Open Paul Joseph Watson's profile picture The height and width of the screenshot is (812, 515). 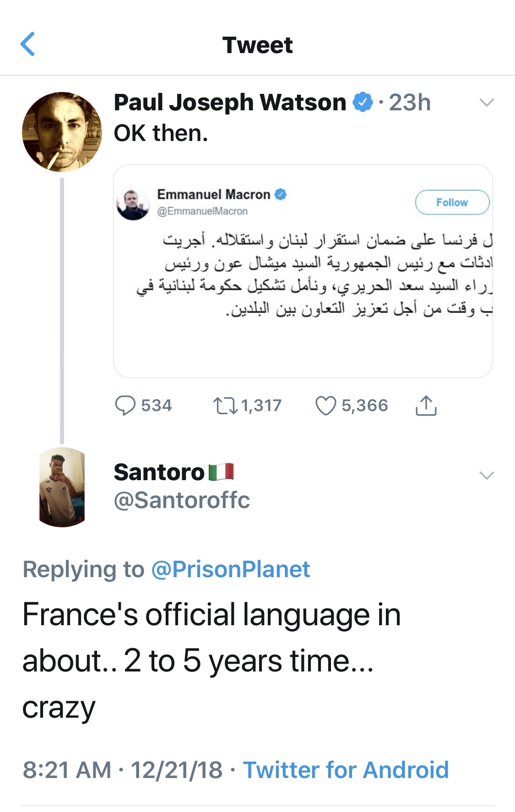pyautogui.click(x=62, y=132)
